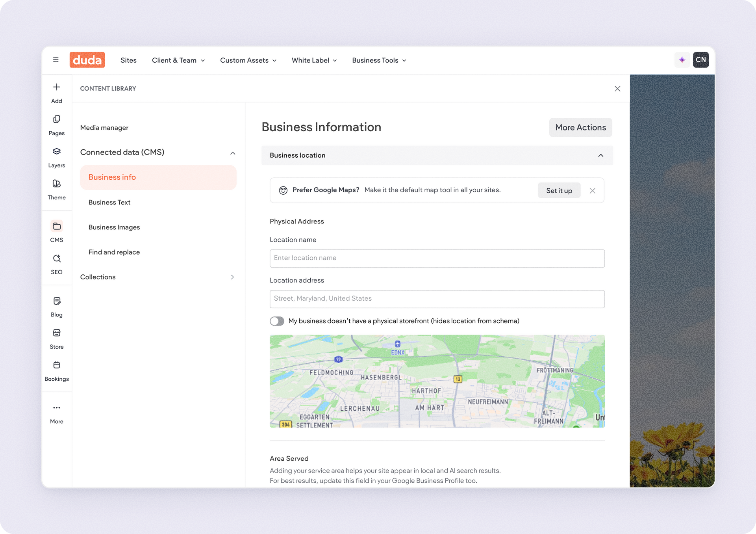Open the Theme settings icon
Viewport: 756px width, 534px height.
(56, 184)
